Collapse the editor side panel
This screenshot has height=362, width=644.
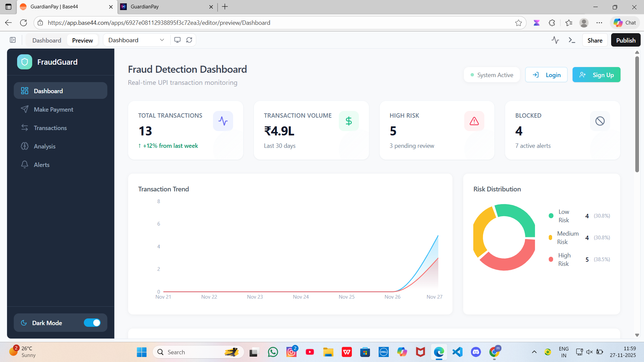pyautogui.click(x=13, y=40)
